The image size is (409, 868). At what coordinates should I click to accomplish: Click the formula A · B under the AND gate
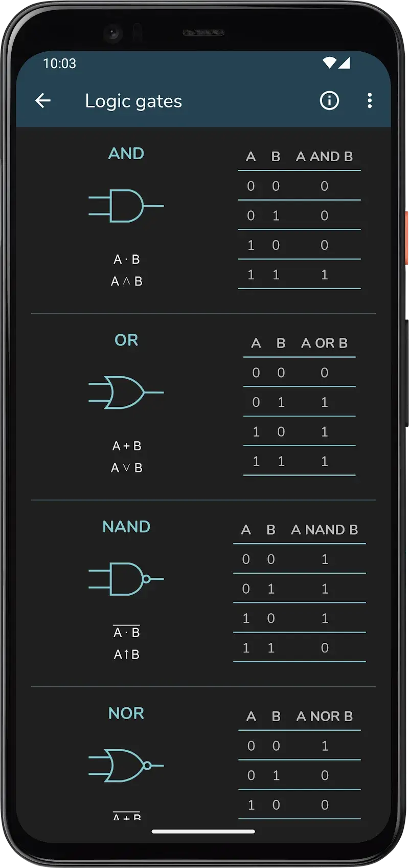126,259
